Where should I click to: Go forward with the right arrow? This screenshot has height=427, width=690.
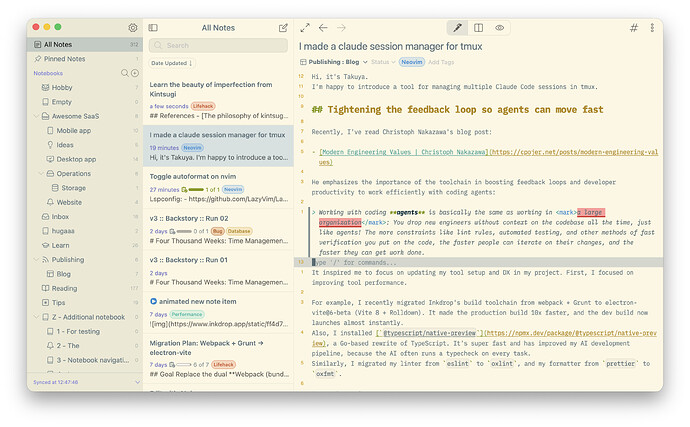(x=341, y=28)
